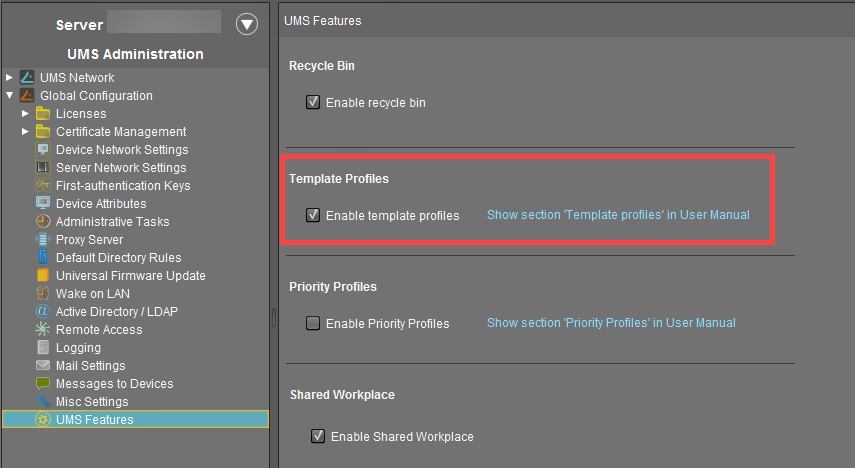Enable Priority Profiles checkbox

(313, 323)
